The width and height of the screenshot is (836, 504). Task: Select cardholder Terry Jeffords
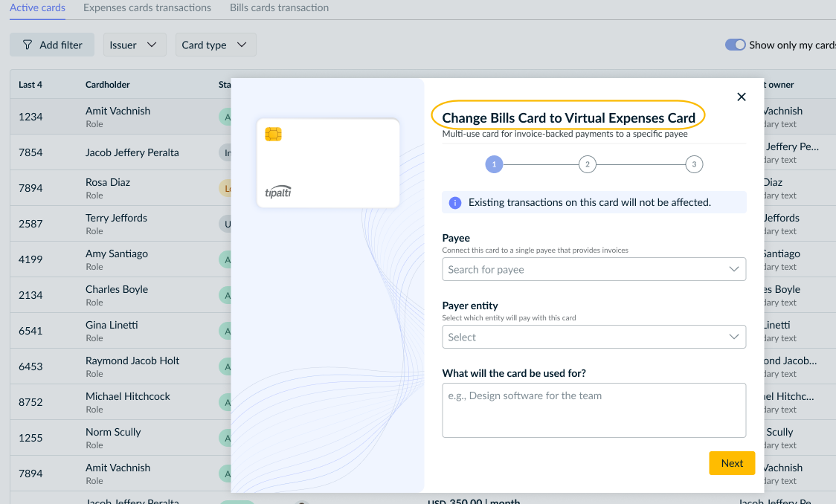pos(116,218)
